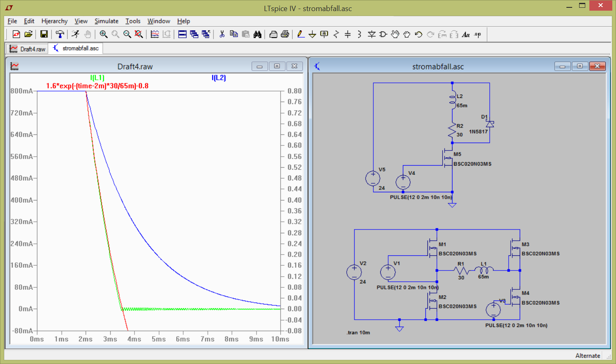Open the Edit menu
Image resolution: width=616 pixels, height=364 pixels.
coord(29,21)
